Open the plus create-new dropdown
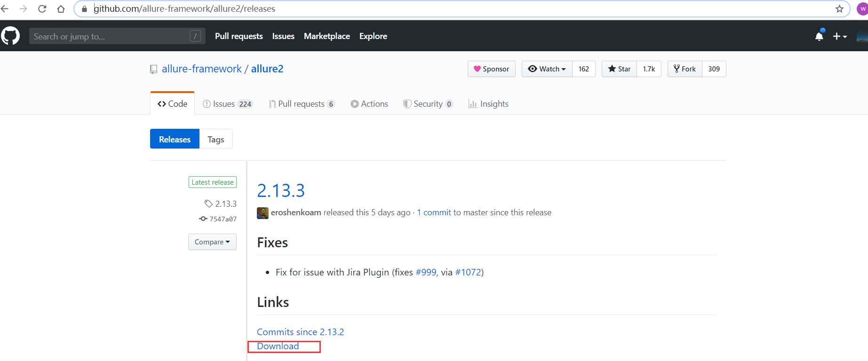This screenshot has width=868, height=361. tap(840, 36)
